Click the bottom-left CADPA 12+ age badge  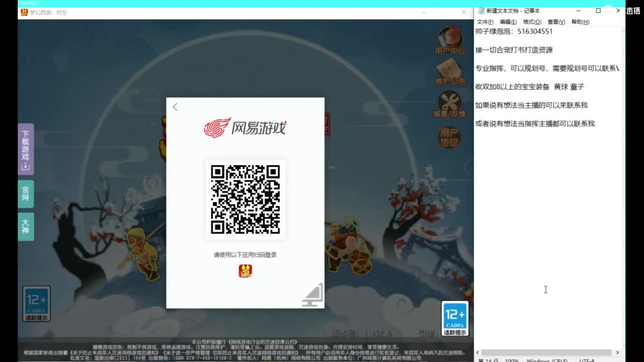[36, 304]
